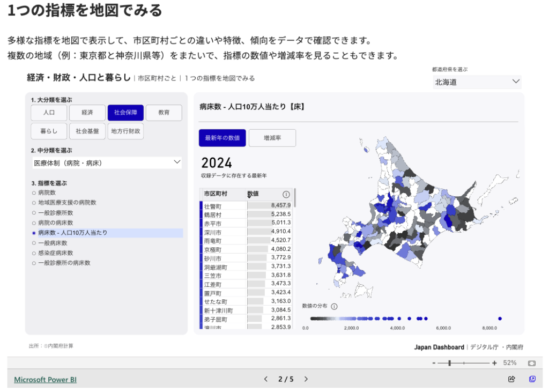Choose the 経済 category button
The width and height of the screenshot is (549, 392).
(87, 113)
